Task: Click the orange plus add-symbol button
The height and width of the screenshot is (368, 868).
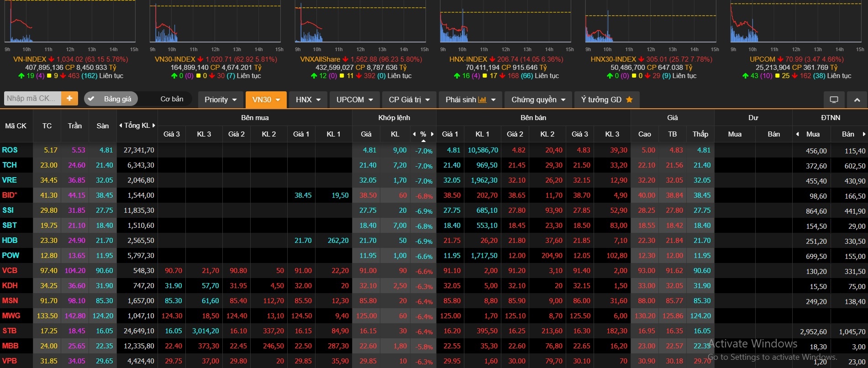Action: [x=69, y=99]
